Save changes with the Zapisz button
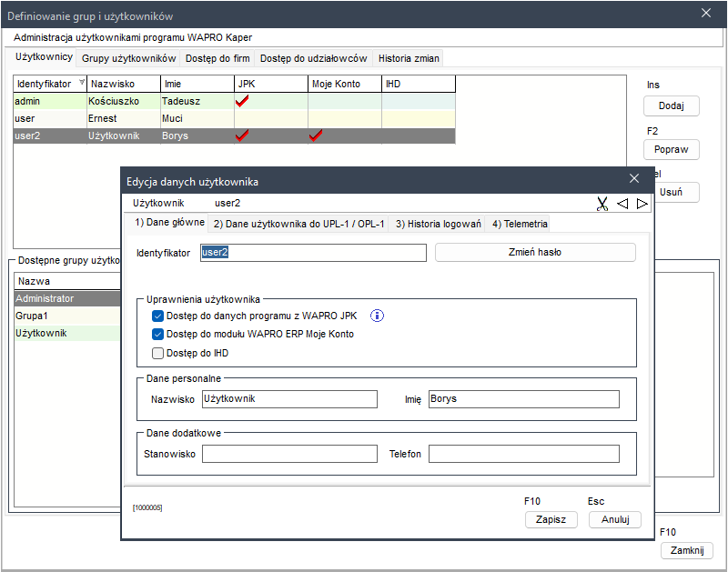 tap(551, 519)
